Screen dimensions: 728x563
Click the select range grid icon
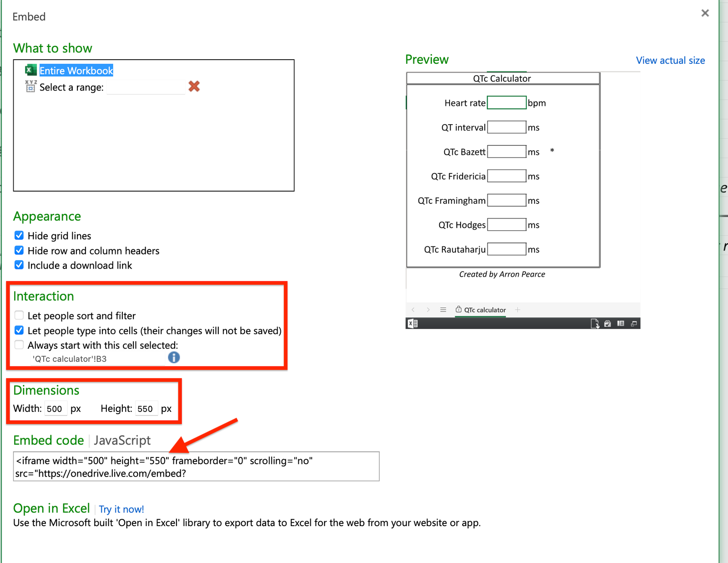pos(30,86)
